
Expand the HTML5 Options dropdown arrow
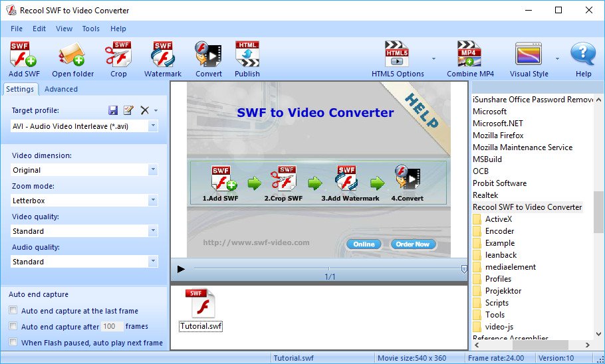(433, 58)
